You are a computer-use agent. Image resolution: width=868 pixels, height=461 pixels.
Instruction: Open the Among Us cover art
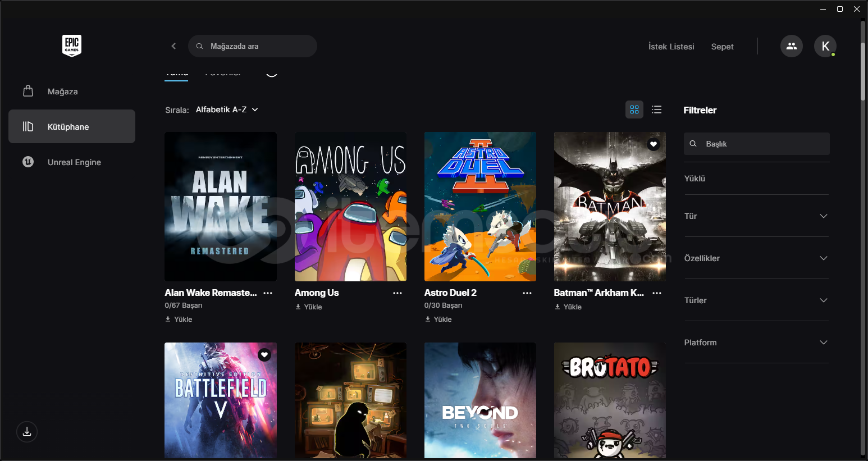[350, 207]
